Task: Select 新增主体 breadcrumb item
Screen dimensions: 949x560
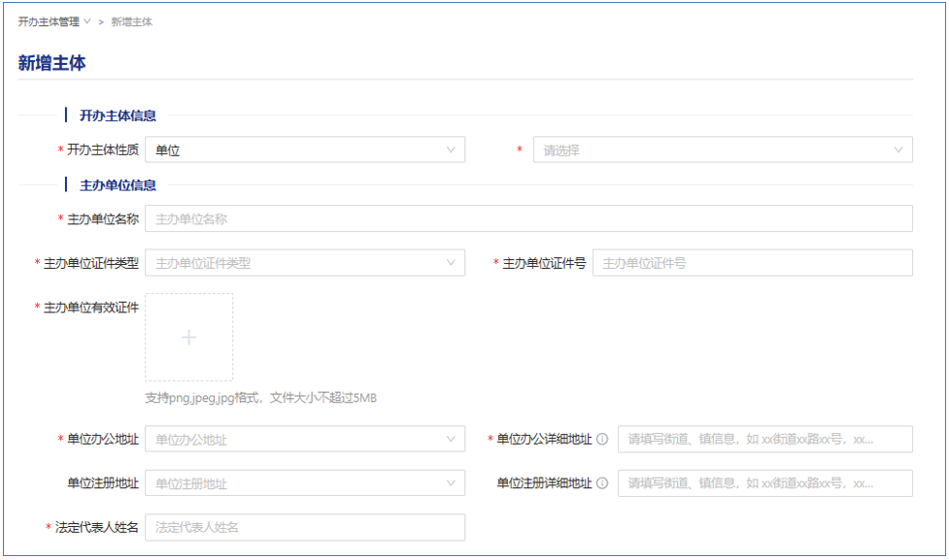Action: [131, 21]
